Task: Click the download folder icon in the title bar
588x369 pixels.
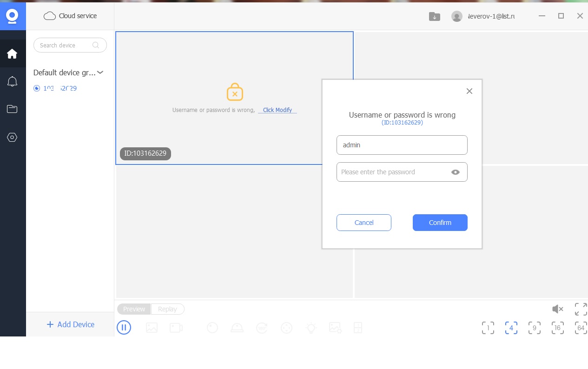Action: tap(434, 16)
